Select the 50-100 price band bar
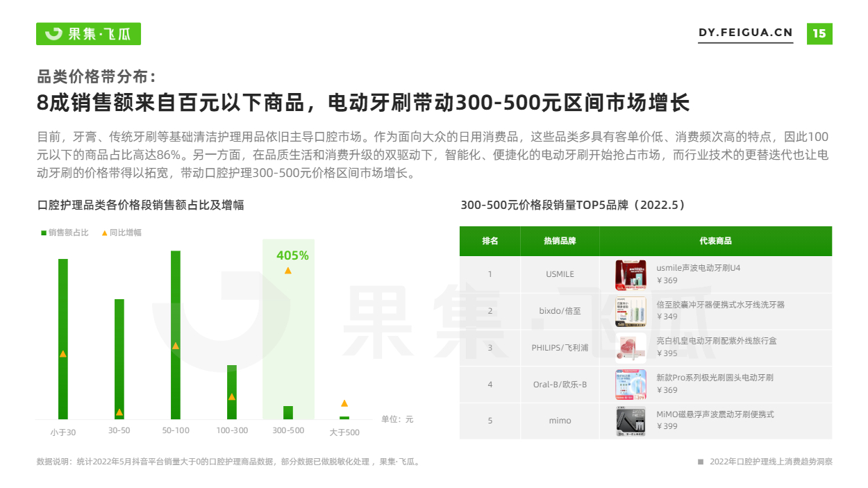The image size is (868, 488). [176, 335]
